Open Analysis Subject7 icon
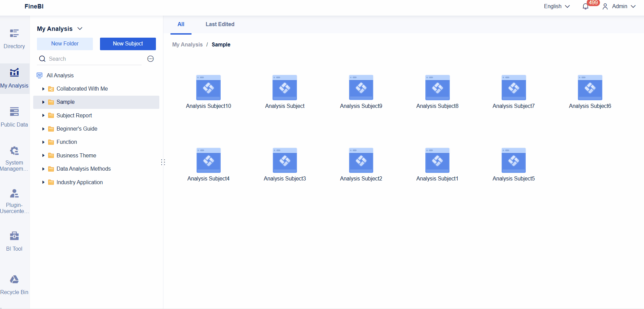 click(514, 88)
